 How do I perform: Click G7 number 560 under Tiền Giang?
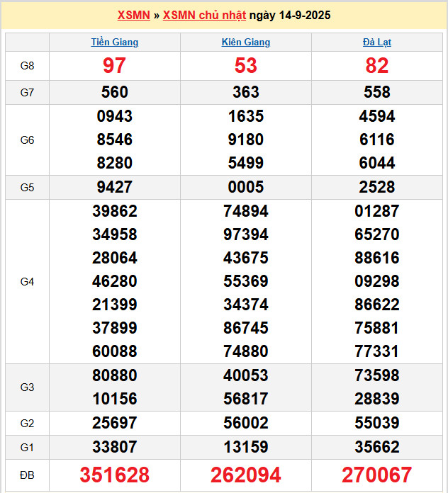point(115,92)
